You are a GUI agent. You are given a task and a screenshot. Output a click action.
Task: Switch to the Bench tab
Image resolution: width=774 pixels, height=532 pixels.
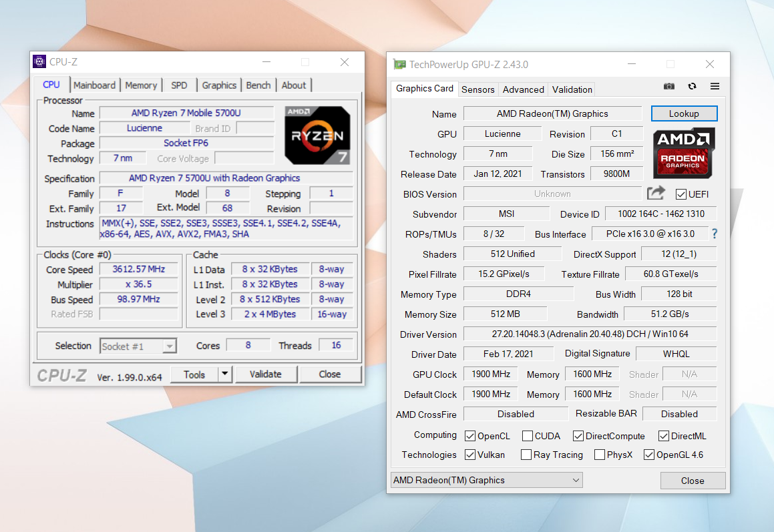(258, 85)
